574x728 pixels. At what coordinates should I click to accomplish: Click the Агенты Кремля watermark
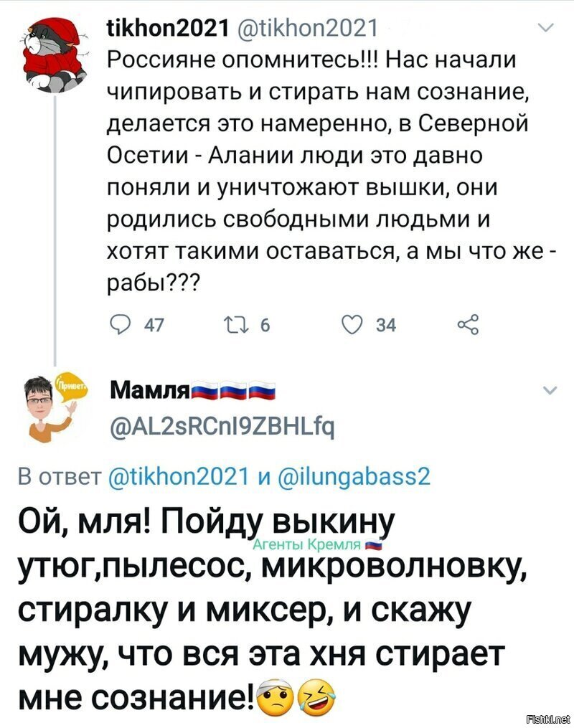coord(318,545)
